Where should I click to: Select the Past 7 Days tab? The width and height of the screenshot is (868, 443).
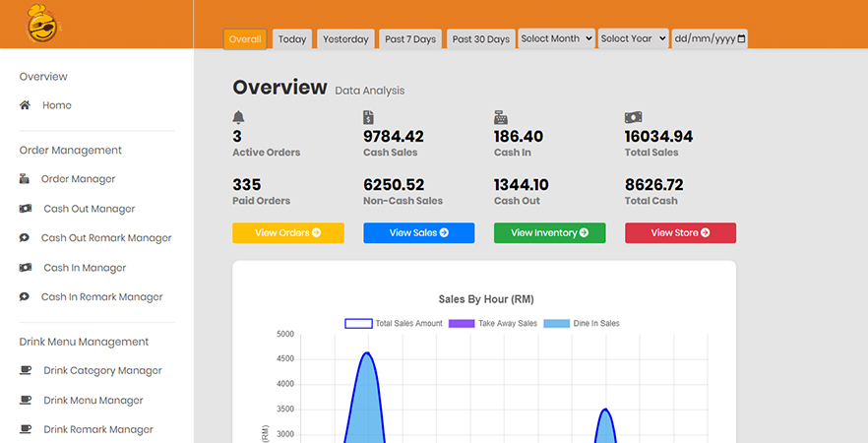(410, 39)
